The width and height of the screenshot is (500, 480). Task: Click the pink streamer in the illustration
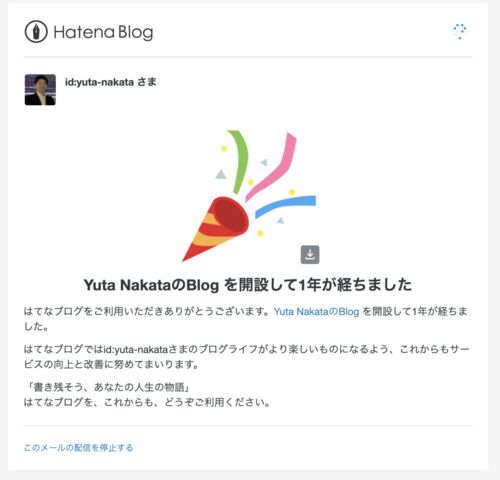point(272,167)
